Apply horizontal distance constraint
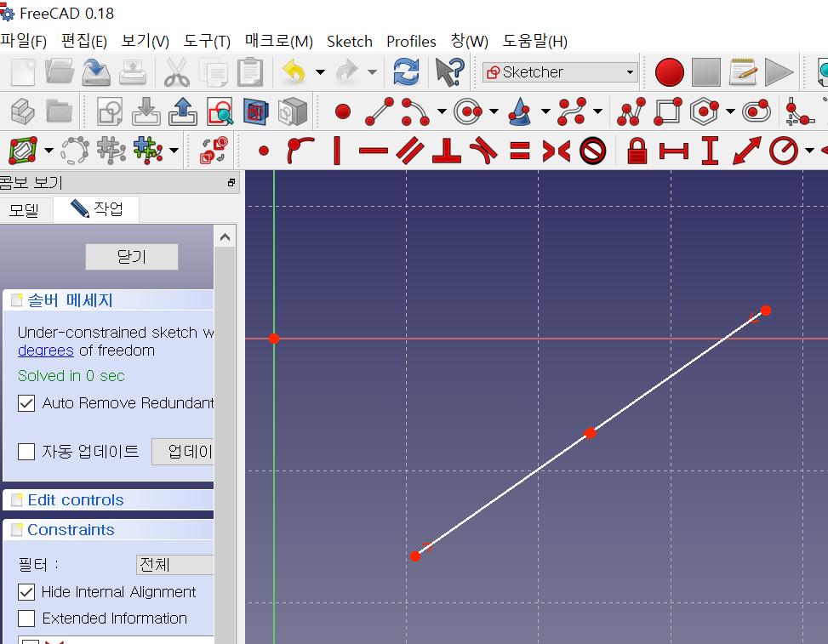The height and width of the screenshot is (644, 828). click(x=674, y=151)
